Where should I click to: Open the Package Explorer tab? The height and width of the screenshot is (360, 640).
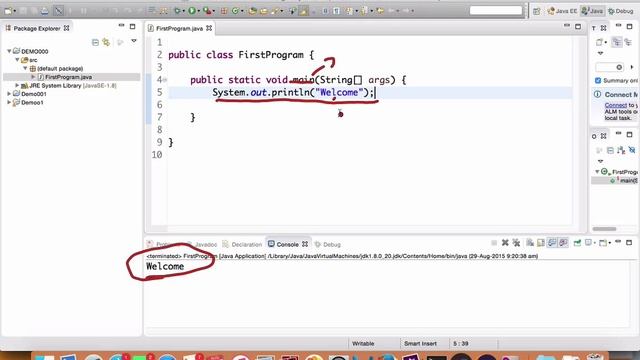point(38,28)
